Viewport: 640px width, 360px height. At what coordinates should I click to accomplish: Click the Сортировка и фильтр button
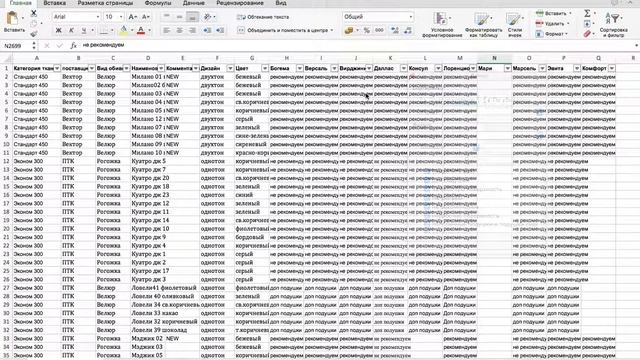point(613,25)
